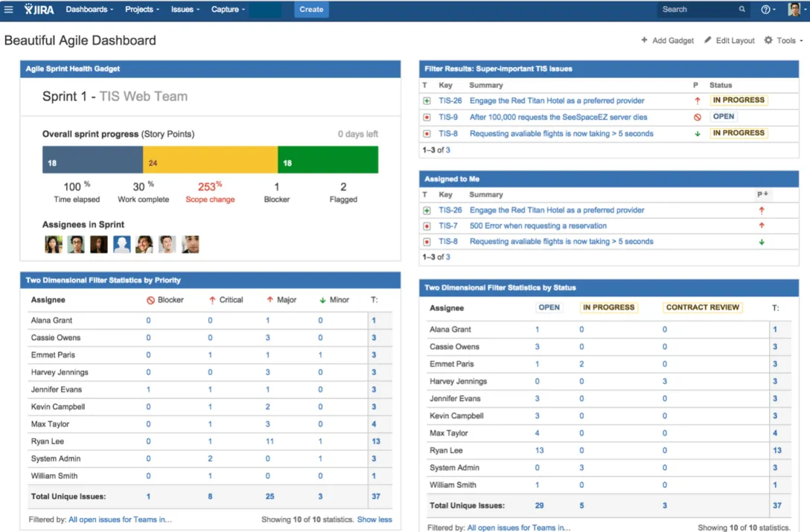810x532 pixels.
Task: Open the Issues dropdown menu
Action: click(x=185, y=9)
